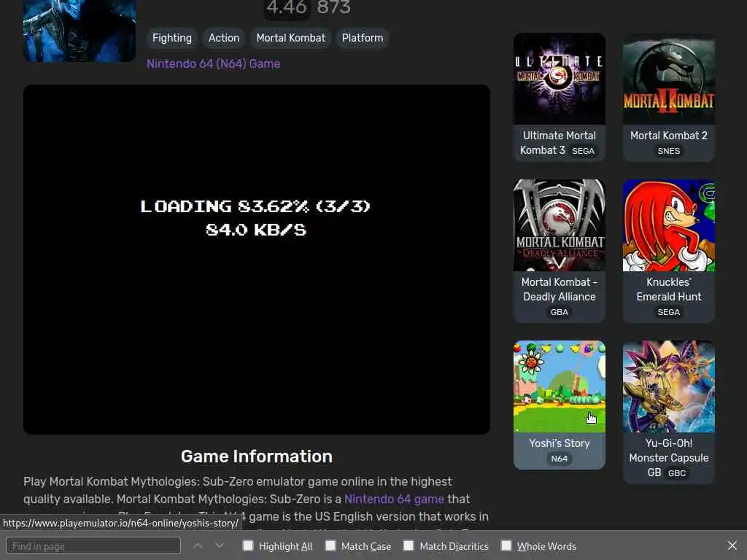Open the Fighting tag
Image resolution: width=747 pixels, height=560 pixels.
pos(172,38)
